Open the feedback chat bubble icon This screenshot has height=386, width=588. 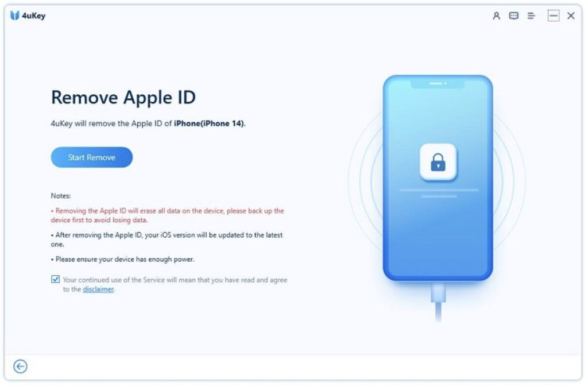tap(513, 16)
